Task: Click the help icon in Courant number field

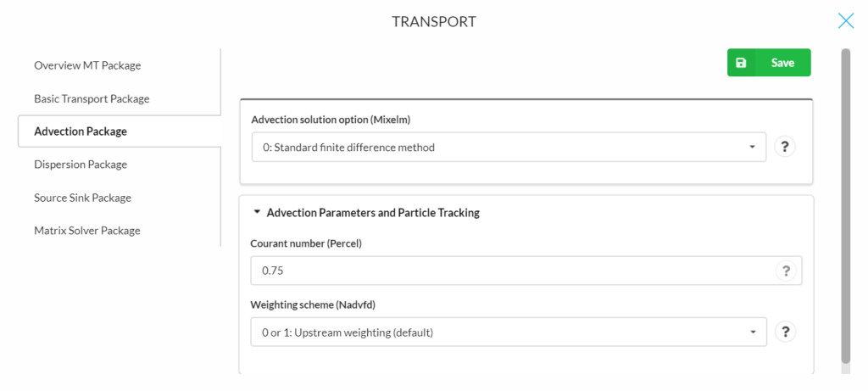Action: click(x=784, y=271)
